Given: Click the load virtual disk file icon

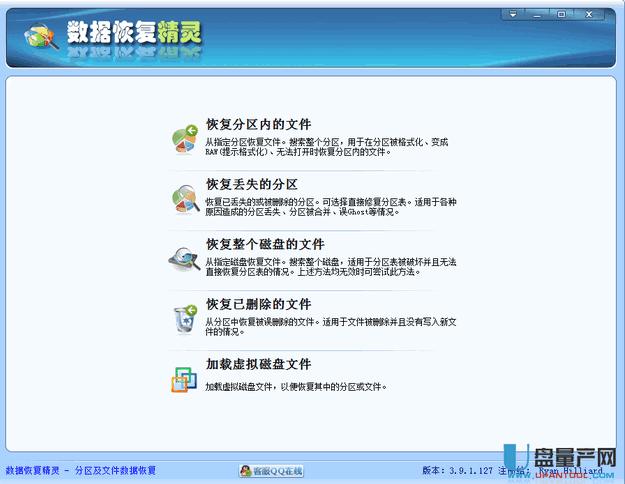Looking at the screenshot, I should (185, 377).
